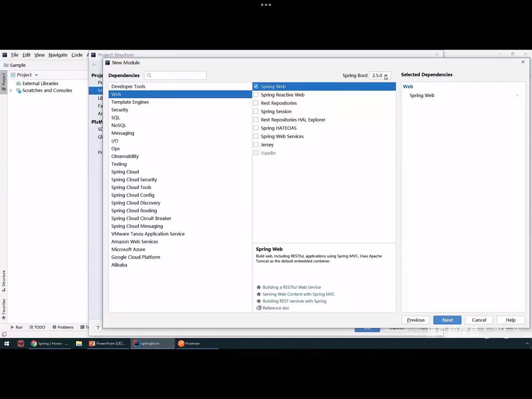This screenshot has height=399, width=532.
Task: Click the Windows Start button
Action: [x=6, y=344]
